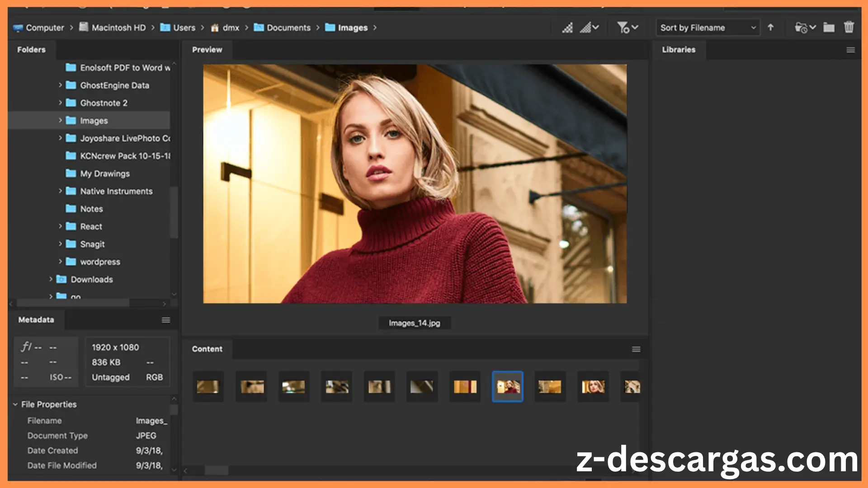This screenshot has width=868, height=488.
Task: Select the Enolsoft PDF to Word folder
Action: click(118, 68)
